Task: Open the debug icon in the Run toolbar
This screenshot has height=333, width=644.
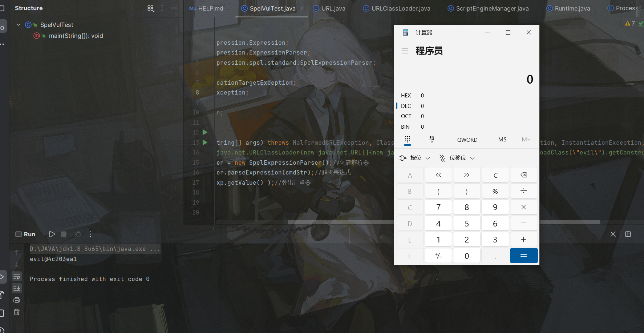Action: 78,234
